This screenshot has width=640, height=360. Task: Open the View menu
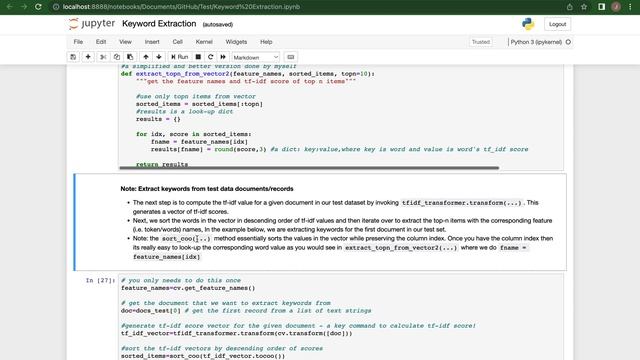click(125, 42)
